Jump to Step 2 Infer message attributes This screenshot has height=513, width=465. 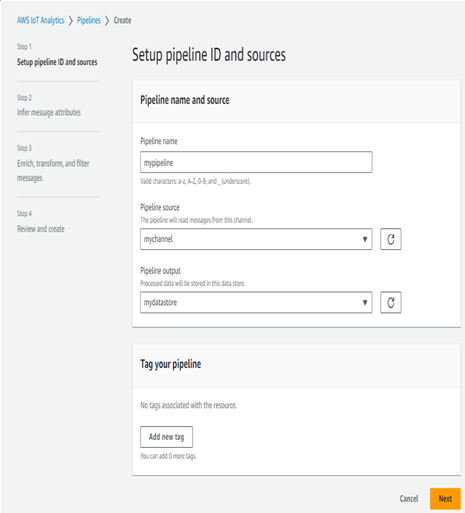[x=49, y=112]
